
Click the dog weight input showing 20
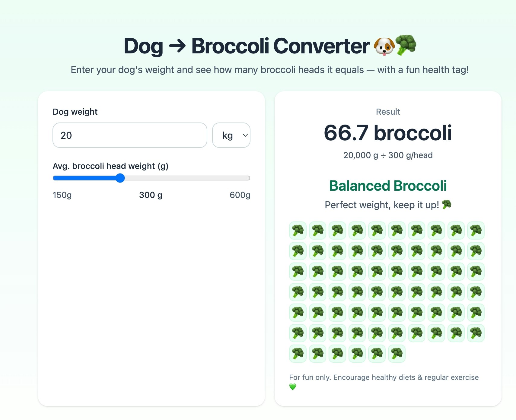point(130,135)
